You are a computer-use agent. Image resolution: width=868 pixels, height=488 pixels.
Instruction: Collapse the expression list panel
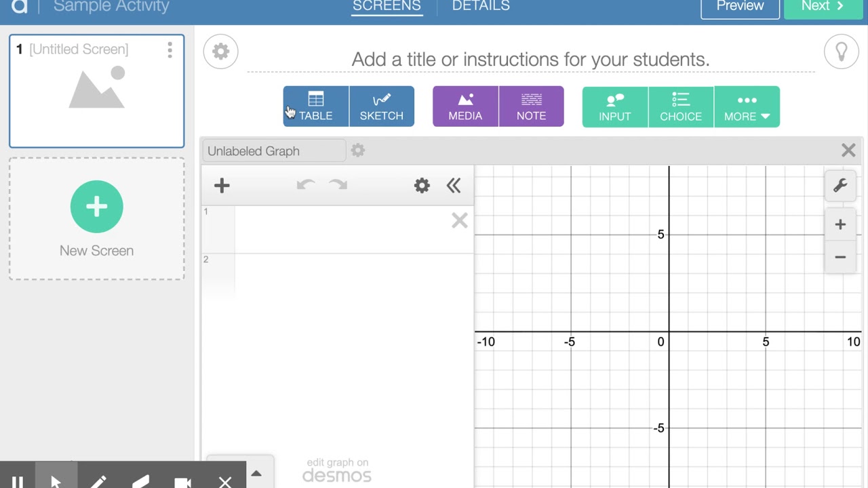[454, 186]
